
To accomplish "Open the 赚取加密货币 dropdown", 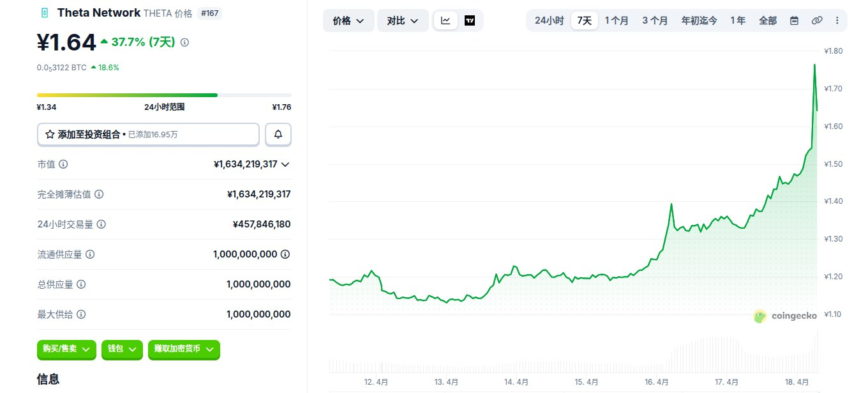I will tap(184, 349).
